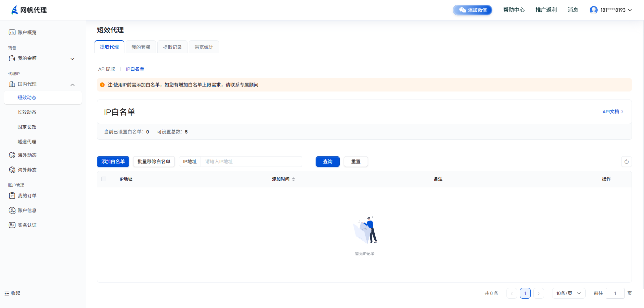Screen dimensions: 644x308
Task: Open the account dropdown 181****8193
Action: (x=611, y=10)
